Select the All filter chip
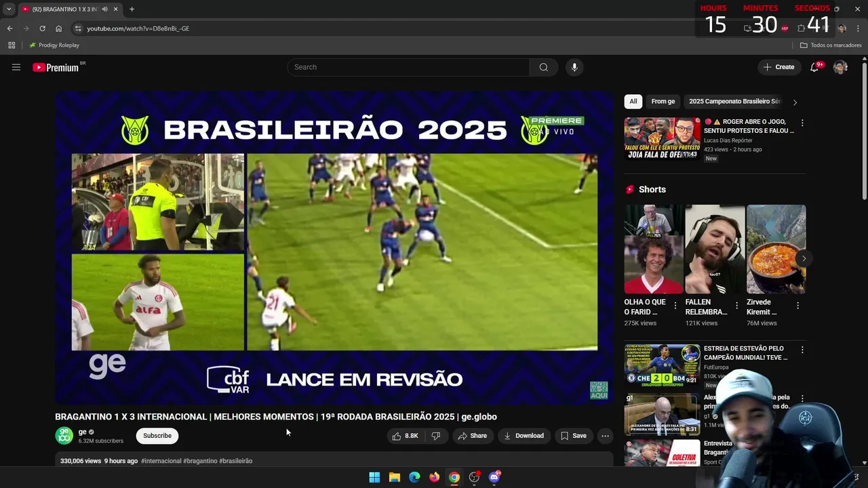868x488 pixels. [x=633, y=102]
